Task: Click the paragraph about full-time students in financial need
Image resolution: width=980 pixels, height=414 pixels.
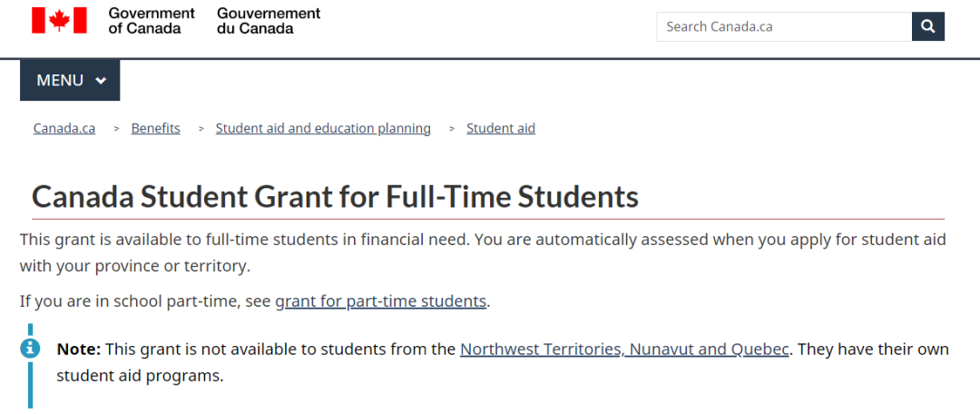Action: coord(483,252)
